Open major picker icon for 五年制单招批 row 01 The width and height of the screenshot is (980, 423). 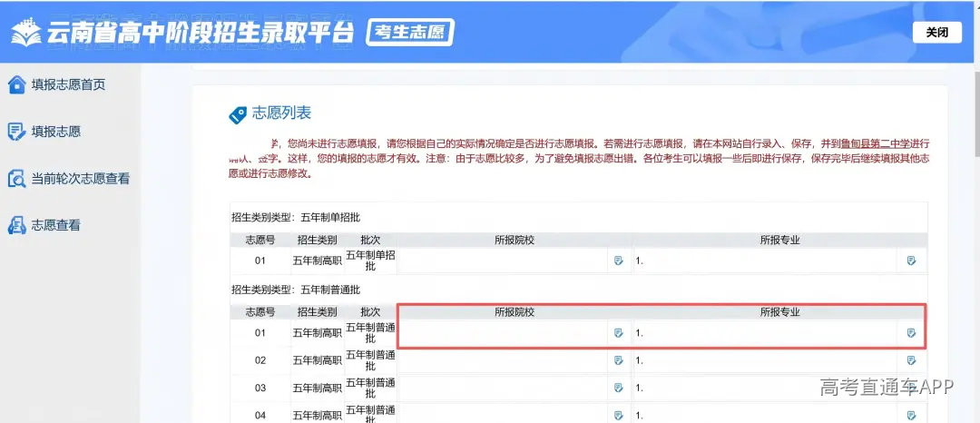(911, 261)
